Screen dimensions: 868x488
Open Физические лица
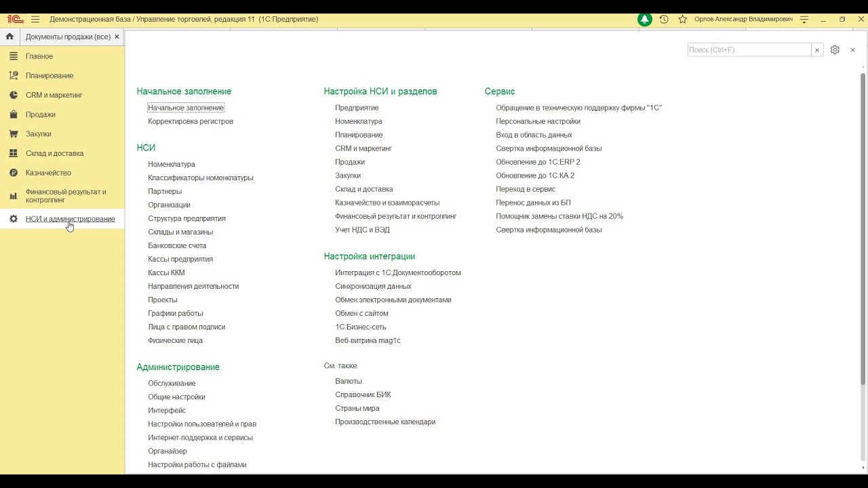tap(175, 340)
